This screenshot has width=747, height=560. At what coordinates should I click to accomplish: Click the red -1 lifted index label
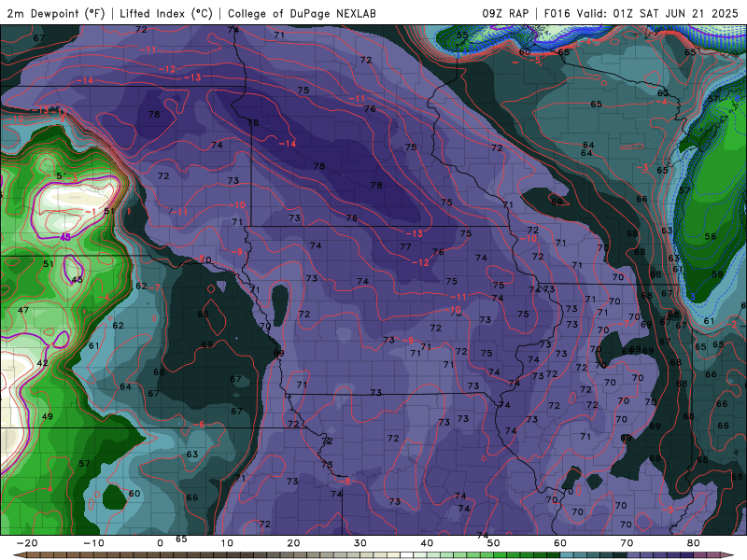[91, 212]
